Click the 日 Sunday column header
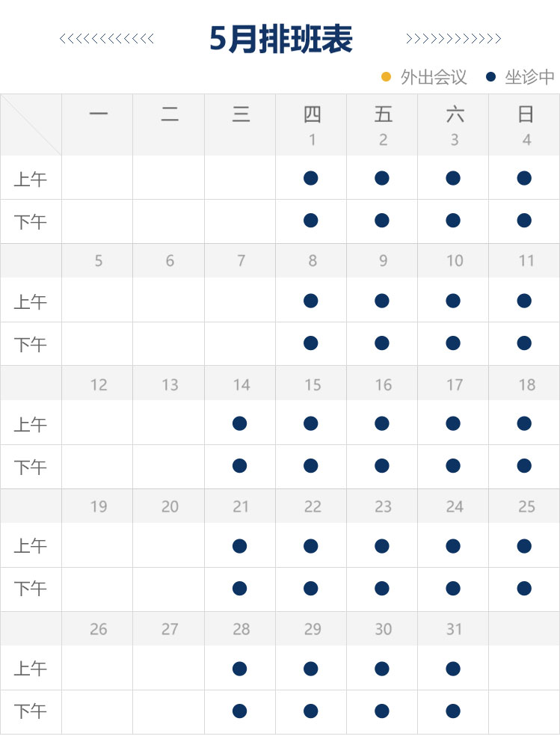Image resolution: width=560 pixels, height=748 pixels. [x=526, y=114]
